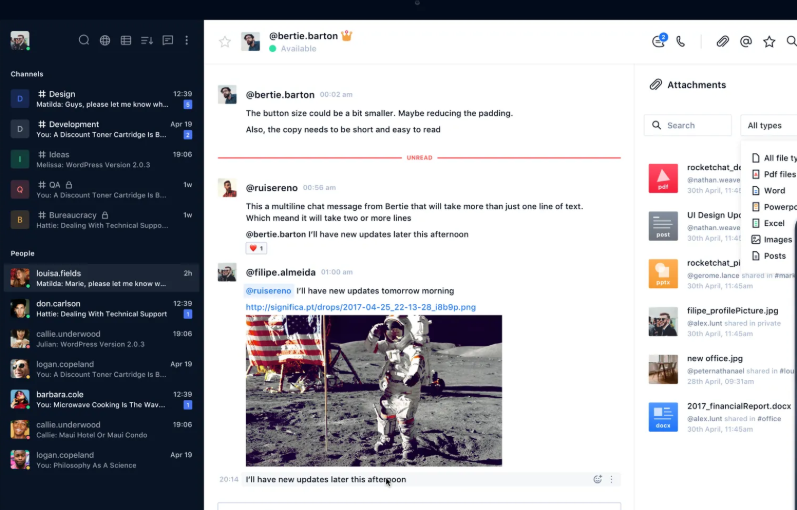Show mentions with the @ header icon

coord(746,42)
